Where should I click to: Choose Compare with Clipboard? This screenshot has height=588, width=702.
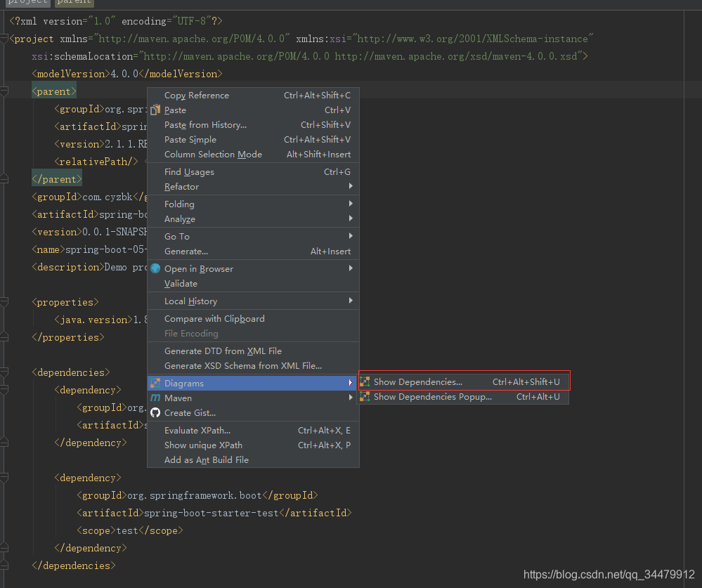point(254,319)
